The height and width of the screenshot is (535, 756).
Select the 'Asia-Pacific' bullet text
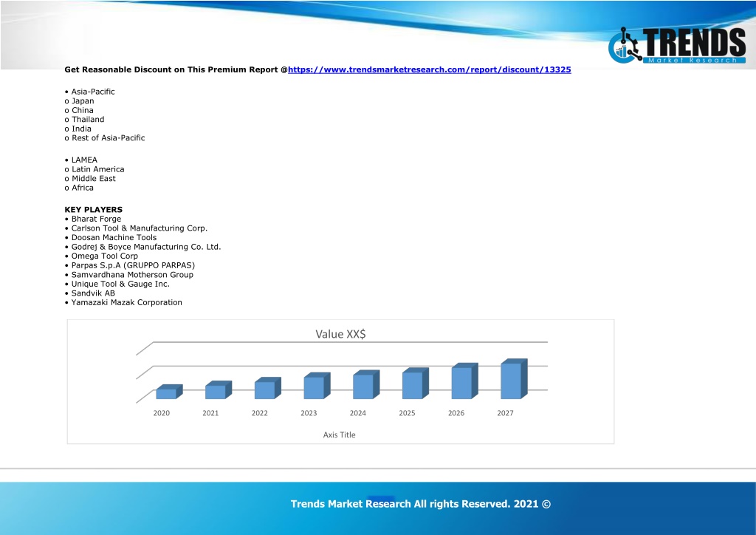(93, 92)
